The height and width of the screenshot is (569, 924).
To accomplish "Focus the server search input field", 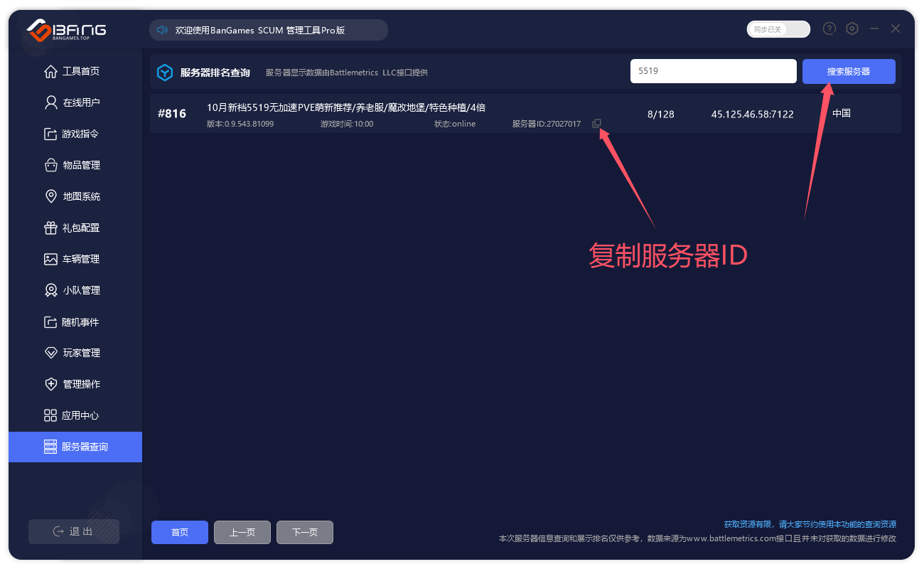I will [x=713, y=71].
